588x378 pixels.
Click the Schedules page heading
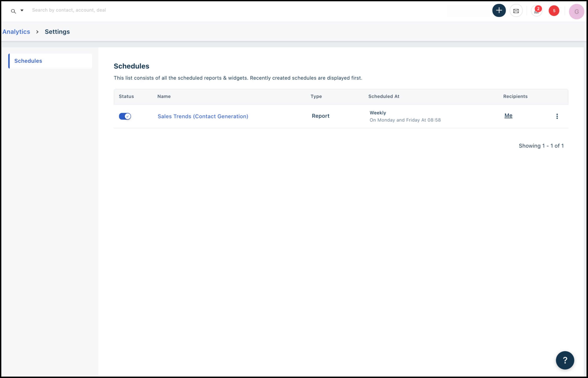coord(131,66)
